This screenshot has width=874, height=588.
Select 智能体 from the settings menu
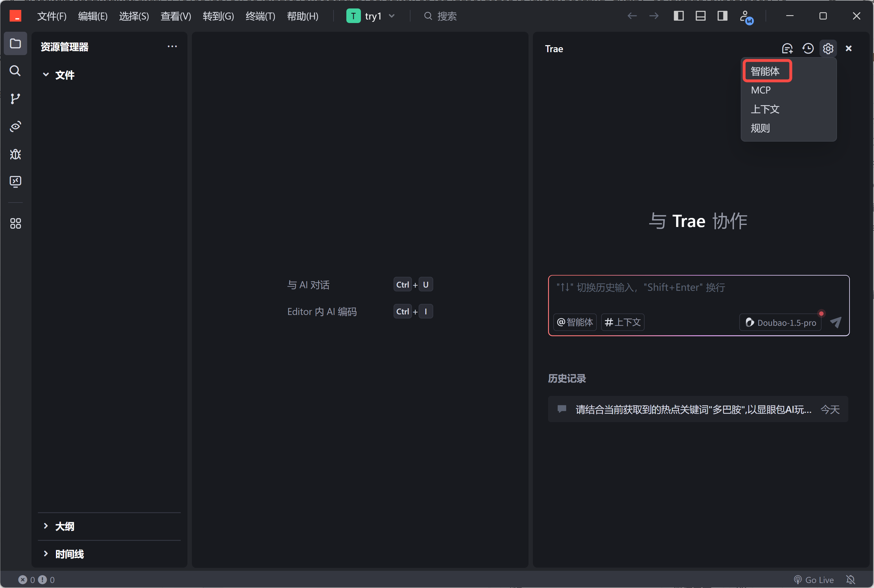(x=765, y=71)
